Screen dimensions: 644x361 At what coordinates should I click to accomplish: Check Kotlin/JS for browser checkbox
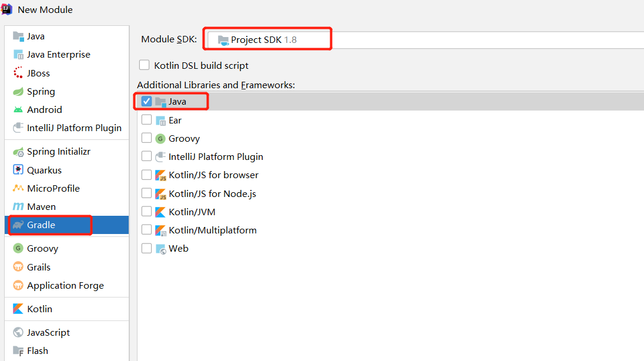point(147,175)
